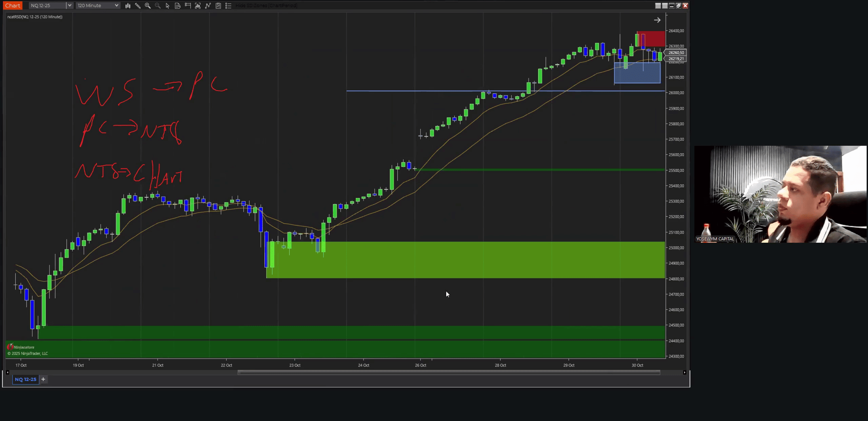868x421 pixels.
Task: Click the NQ 12-25 instrument field
Action: (x=47, y=5)
